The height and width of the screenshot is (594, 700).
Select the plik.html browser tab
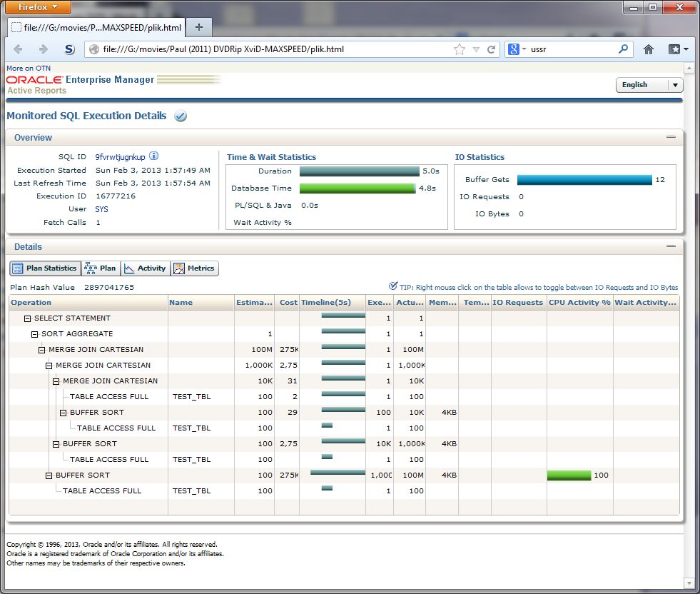(x=96, y=27)
